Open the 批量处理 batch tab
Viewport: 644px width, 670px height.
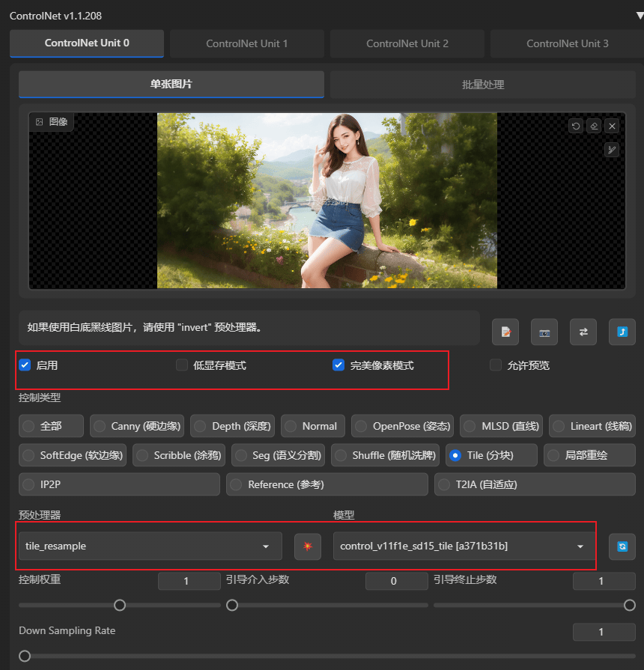tap(483, 85)
